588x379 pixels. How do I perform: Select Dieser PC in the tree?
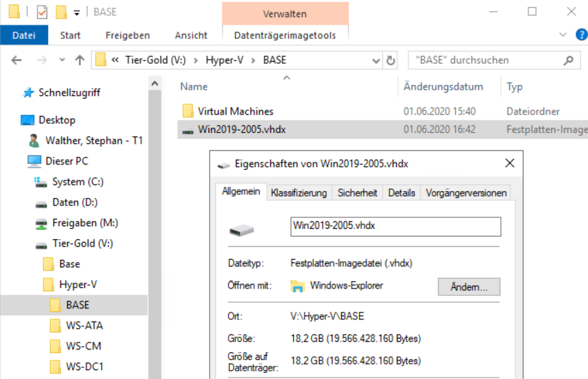[x=66, y=161]
